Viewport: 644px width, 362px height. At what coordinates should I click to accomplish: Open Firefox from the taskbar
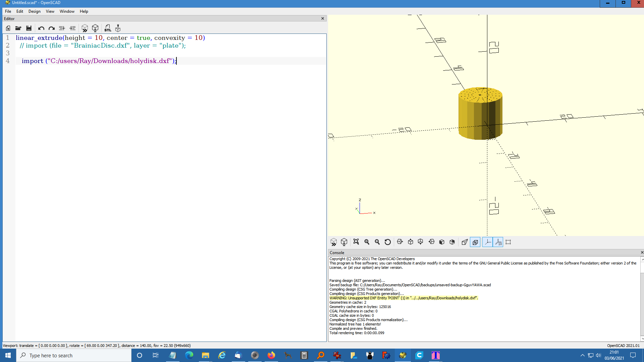271,355
